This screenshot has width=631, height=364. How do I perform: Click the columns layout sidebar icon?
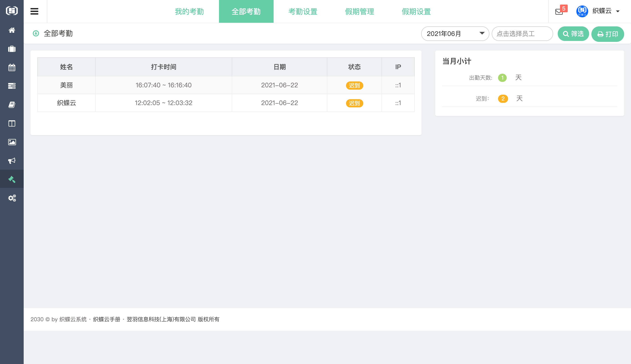[x=12, y=124]
